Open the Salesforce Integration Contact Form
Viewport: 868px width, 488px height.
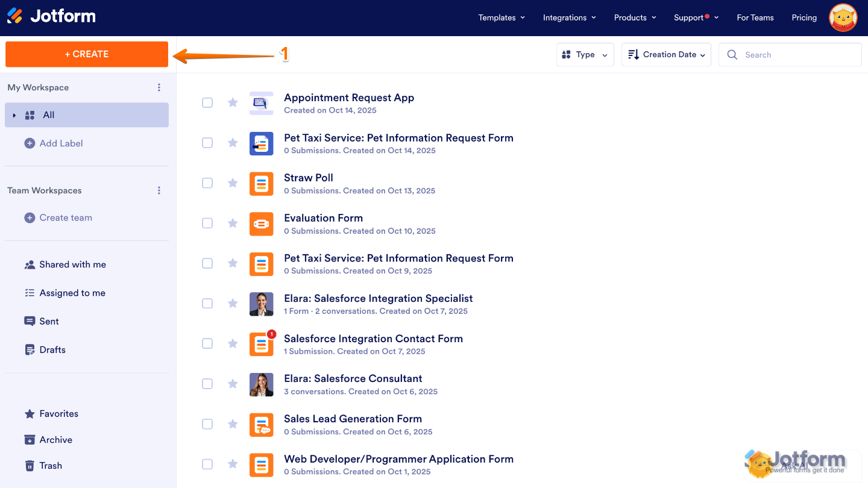coord(373,339)
